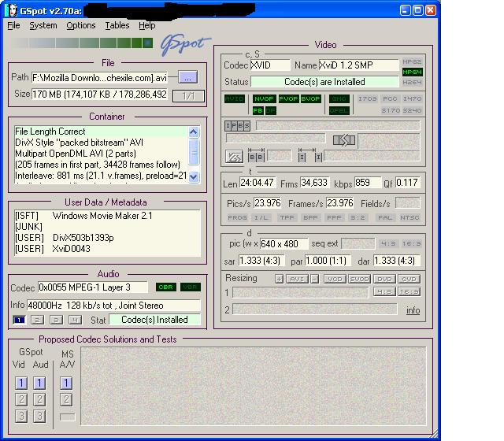The width and height of the screenshot is (504, 441).
Task: Select audio stream 1 button
Action: pos(19,320)
